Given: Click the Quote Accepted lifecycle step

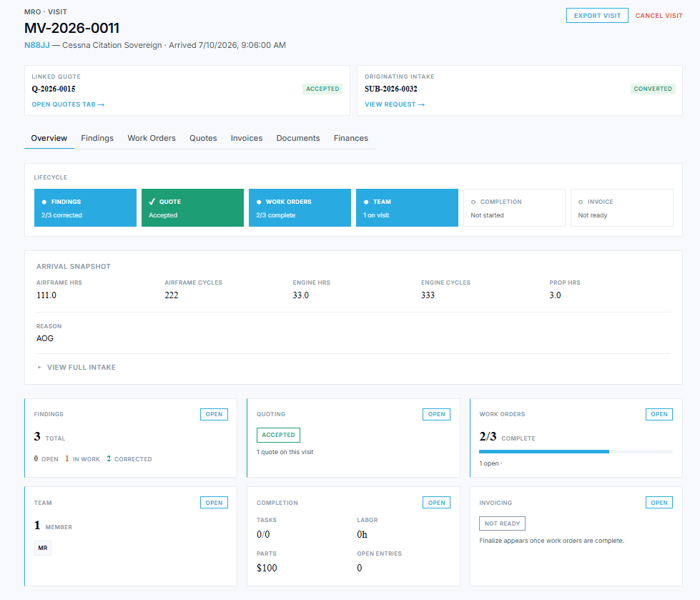Looking at the screenshot, I should click(x=192, y=207).
